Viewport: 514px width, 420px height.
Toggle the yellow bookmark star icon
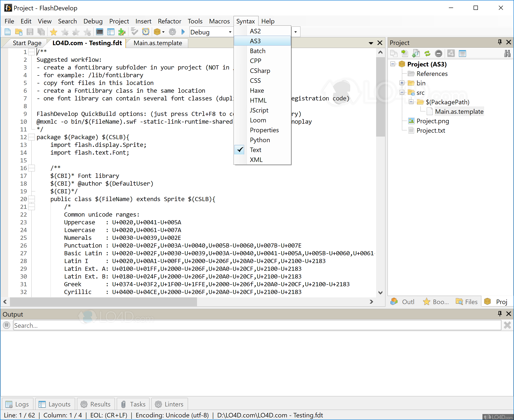point(54,31)
